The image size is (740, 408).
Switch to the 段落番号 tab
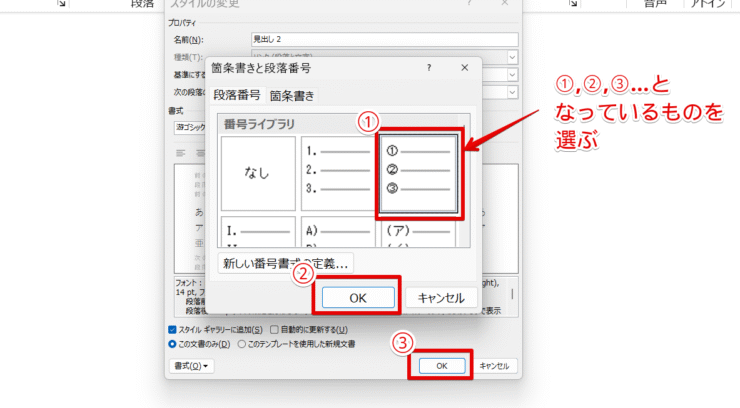[x=237, y=95]
